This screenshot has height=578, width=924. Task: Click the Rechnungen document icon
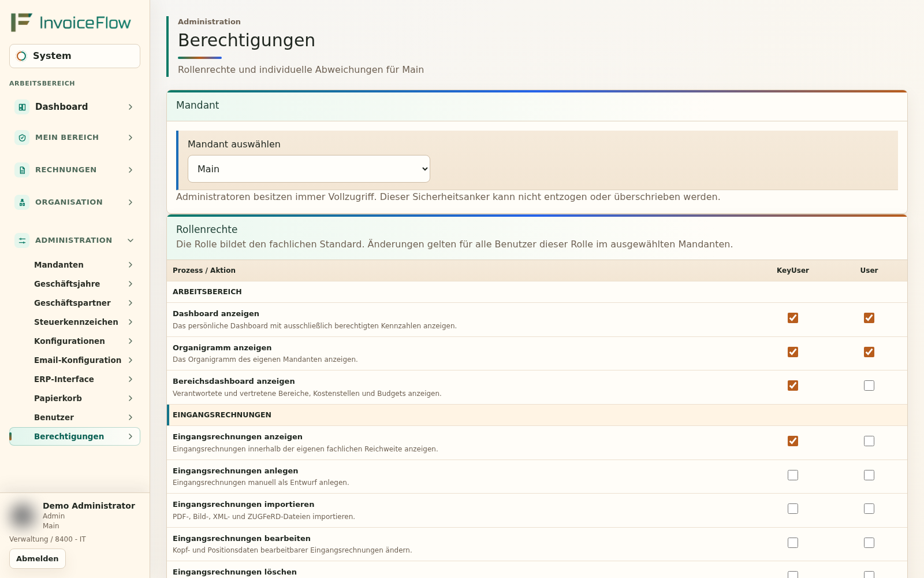pyautogui.click(x=22, y=170)
